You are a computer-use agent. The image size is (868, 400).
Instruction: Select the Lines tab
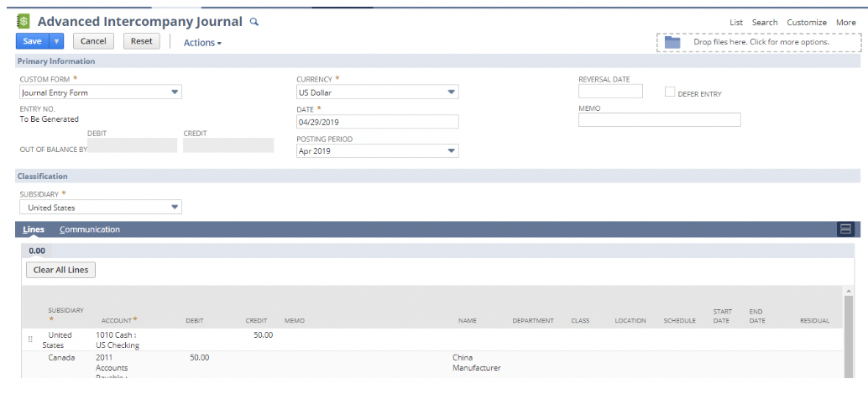34,229
